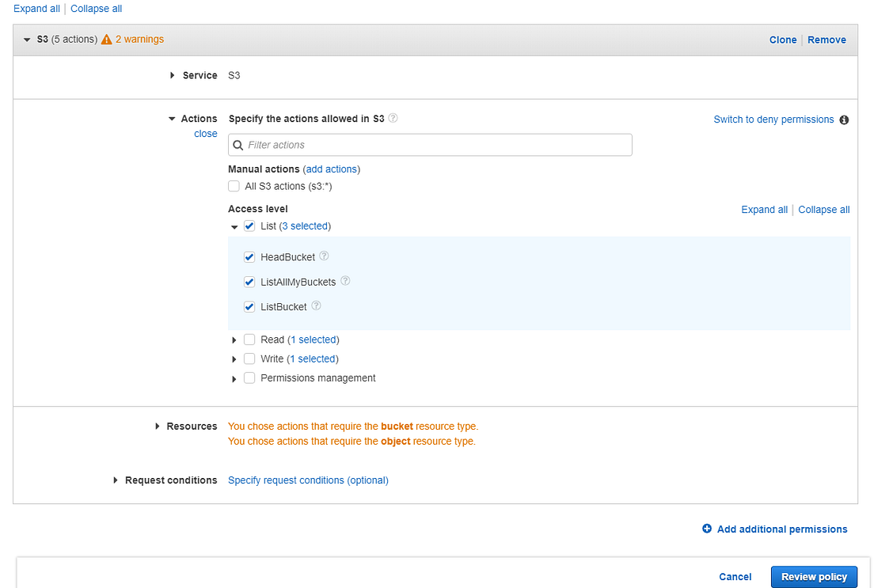Click the Cancel button
The height and width of the screenshot is (588, 874).
click(x=735, y=577)
